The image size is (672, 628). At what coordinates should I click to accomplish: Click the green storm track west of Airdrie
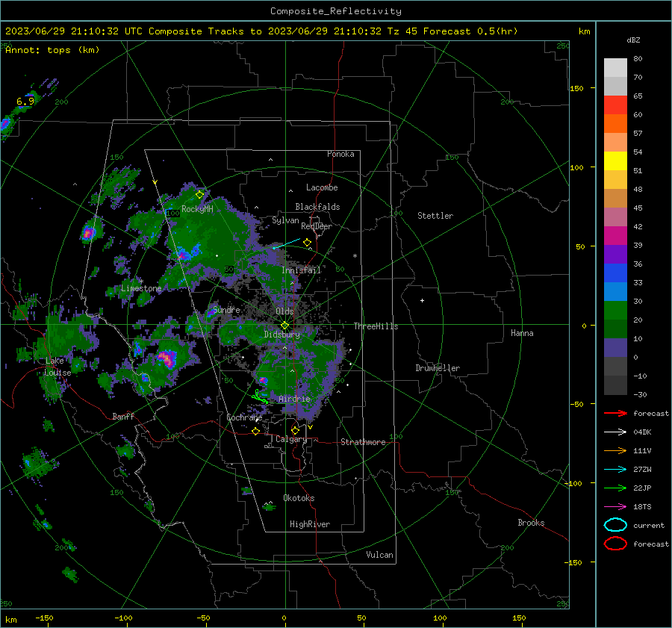coord(260,397)
